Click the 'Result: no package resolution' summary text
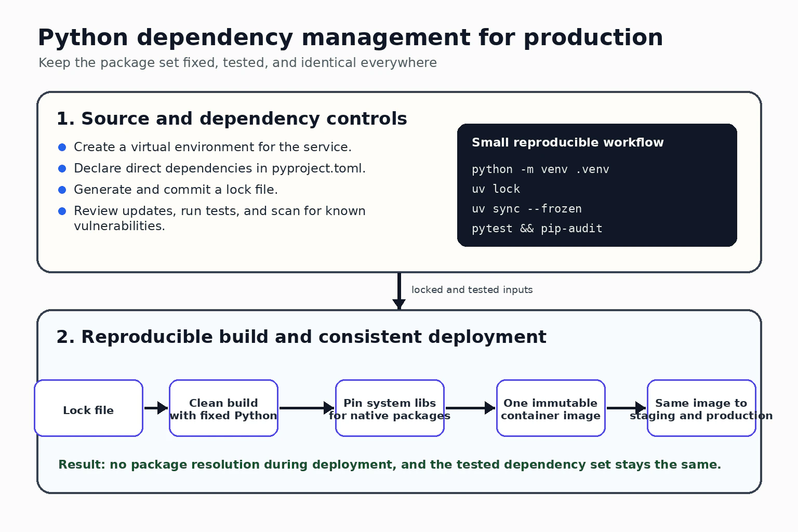 (x=390, y=464)
